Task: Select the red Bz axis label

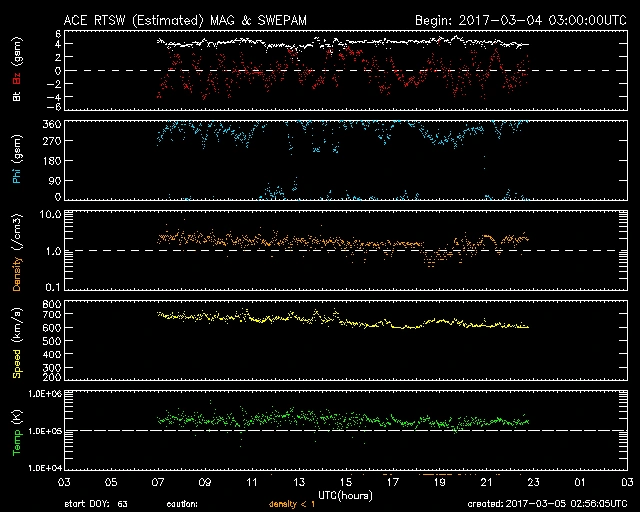Action: point(16,79)
